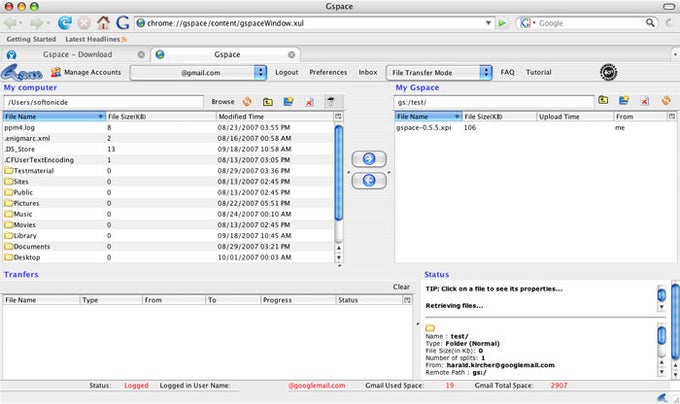680x404 pixels.
Task: Sort local files by the File Name column
Action: tap(54, 117)
